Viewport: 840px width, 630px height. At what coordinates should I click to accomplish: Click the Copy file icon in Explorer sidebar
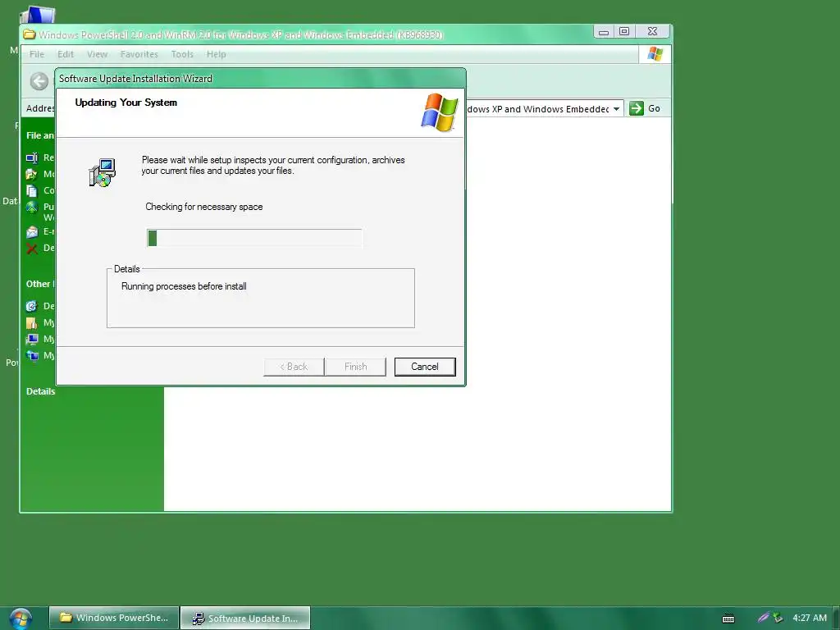pyautogui.click(x=32, y=190)
